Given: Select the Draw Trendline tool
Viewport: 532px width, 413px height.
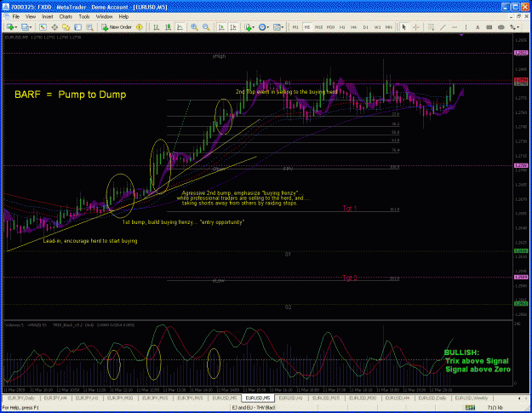Looking at the screenshot, I should (443, 27).
